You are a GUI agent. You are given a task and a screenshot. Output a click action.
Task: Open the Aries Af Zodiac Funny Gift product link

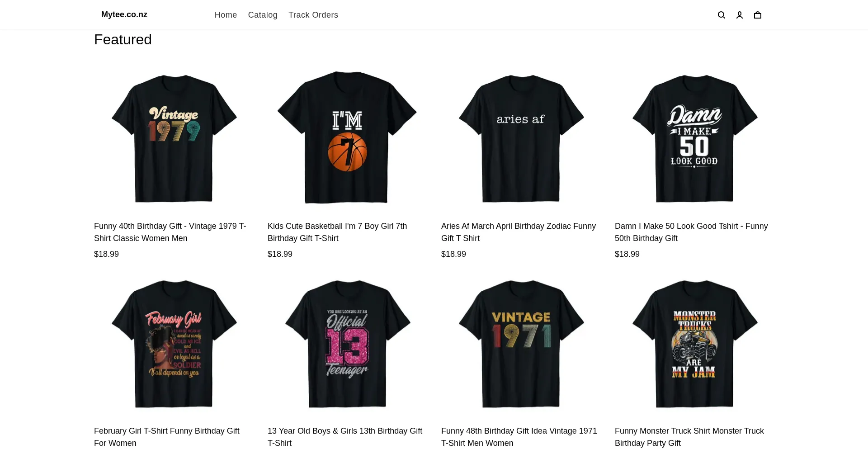point(518,232)
